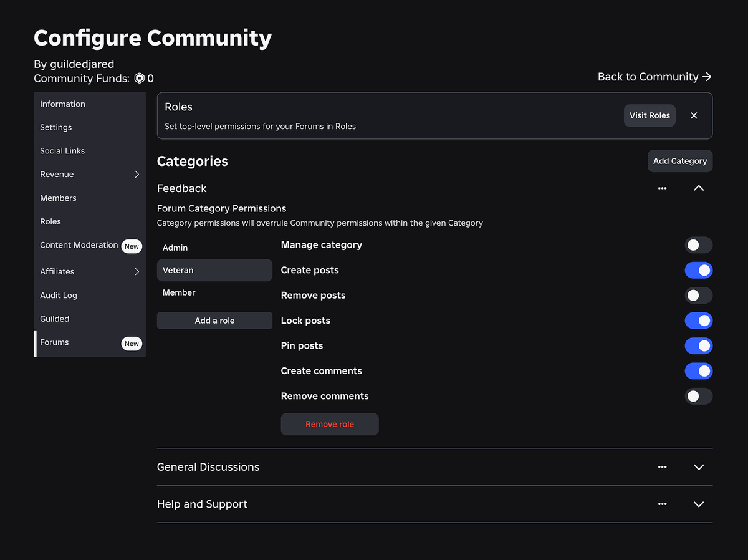The width and height of the screenshot is (748, 560).
Task: Open the General Discussions options menu
Action: [x=662, y=466]
